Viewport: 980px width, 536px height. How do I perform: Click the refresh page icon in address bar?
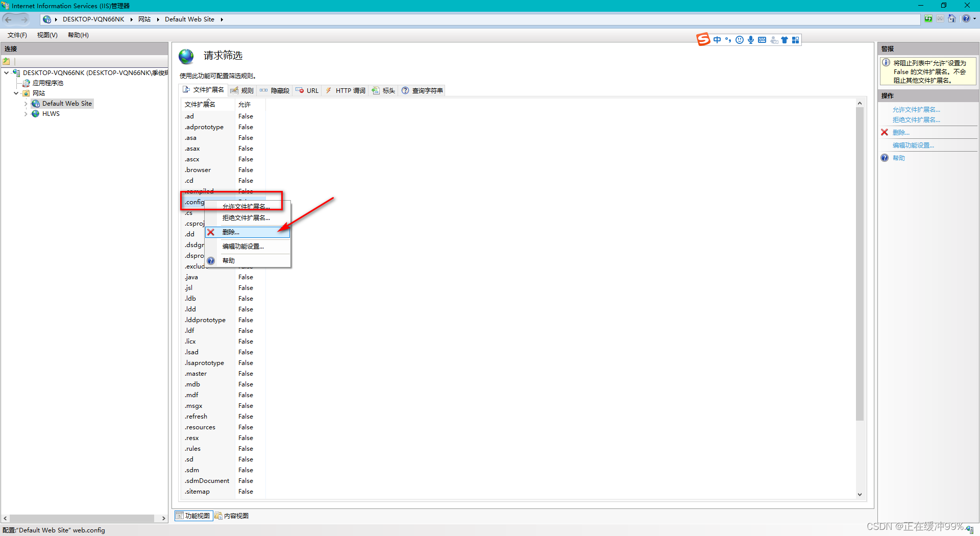click(928, 19)
